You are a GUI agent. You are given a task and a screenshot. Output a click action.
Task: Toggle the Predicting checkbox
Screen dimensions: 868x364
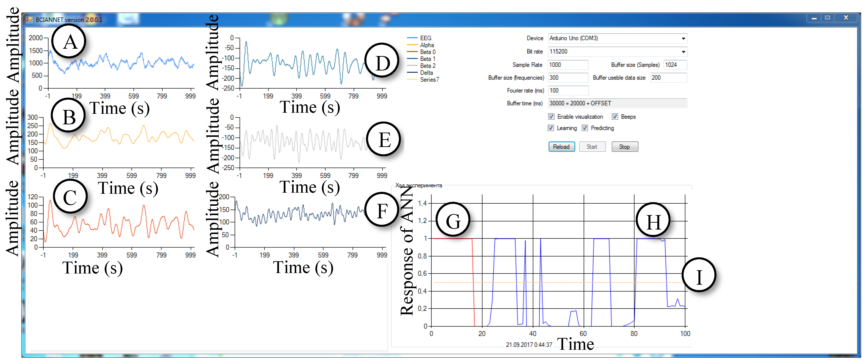point(585,128)
